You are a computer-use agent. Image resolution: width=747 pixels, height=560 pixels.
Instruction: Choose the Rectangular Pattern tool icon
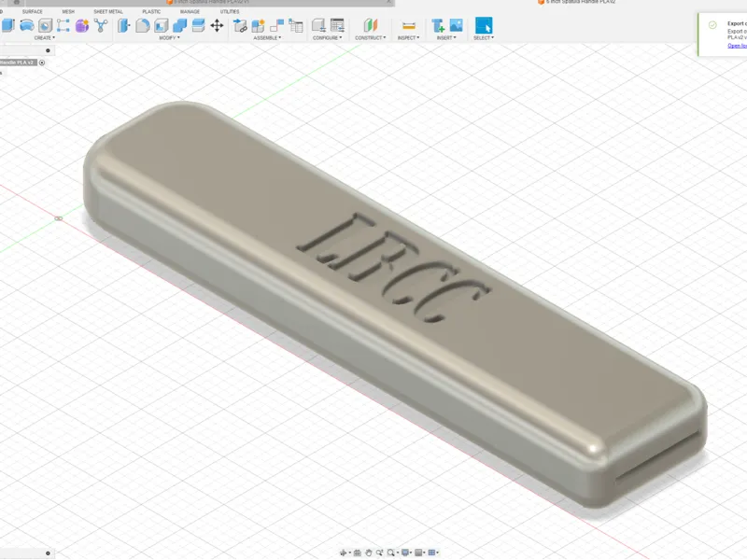click(x=63, y=25)
